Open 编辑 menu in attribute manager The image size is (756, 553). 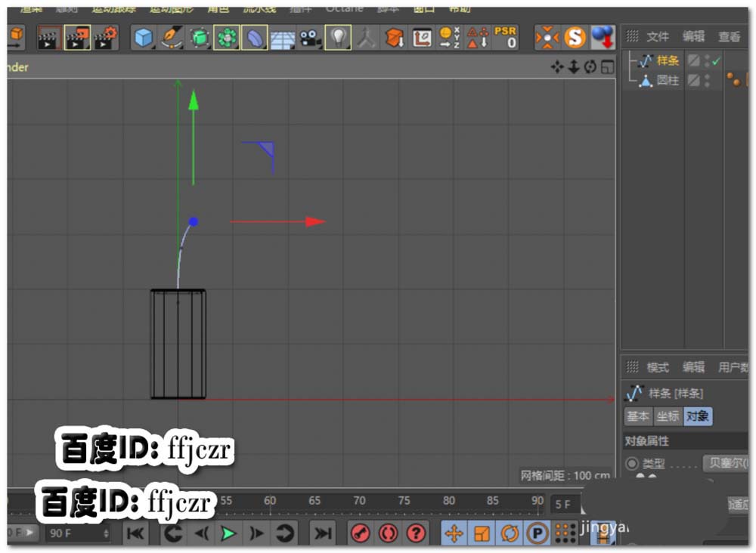click(693, 367)
